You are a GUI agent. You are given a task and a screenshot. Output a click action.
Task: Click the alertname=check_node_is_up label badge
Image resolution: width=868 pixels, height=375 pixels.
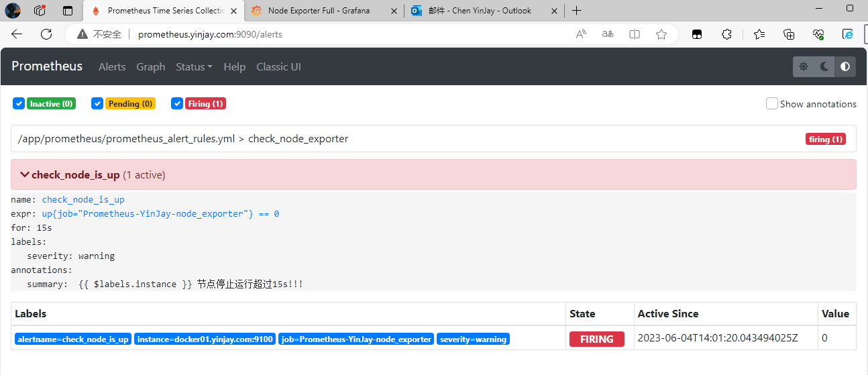click(x=73, y=339)
